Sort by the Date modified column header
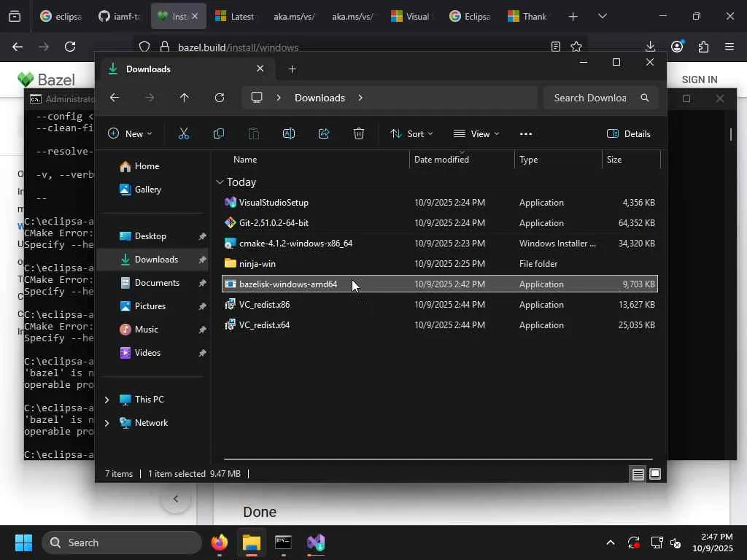The width and height of the screenshot is (747, 560). (462, 160)
